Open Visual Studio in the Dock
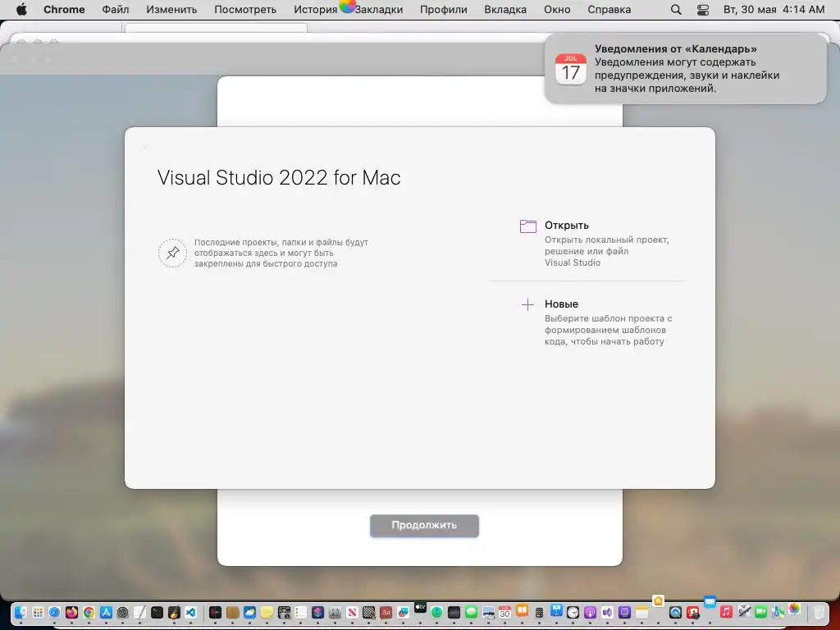This screenshot has width=840, height=630. (607, 612)
